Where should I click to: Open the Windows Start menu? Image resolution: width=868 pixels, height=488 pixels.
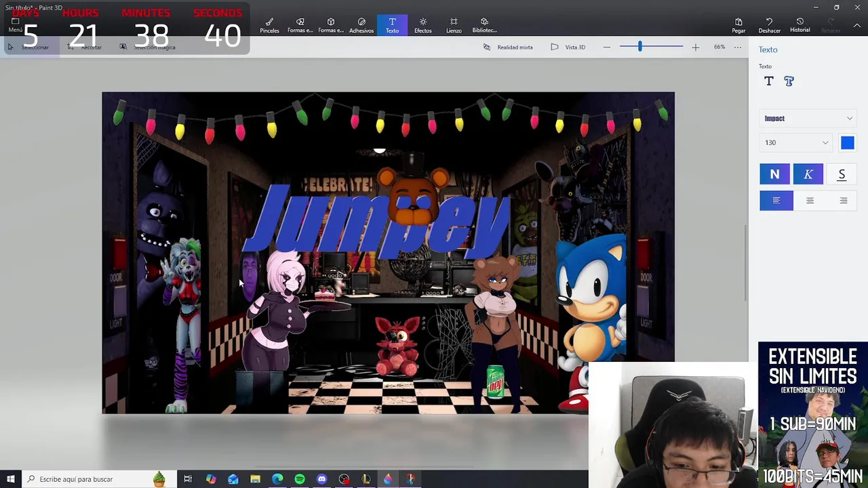(x=10, y=479)
